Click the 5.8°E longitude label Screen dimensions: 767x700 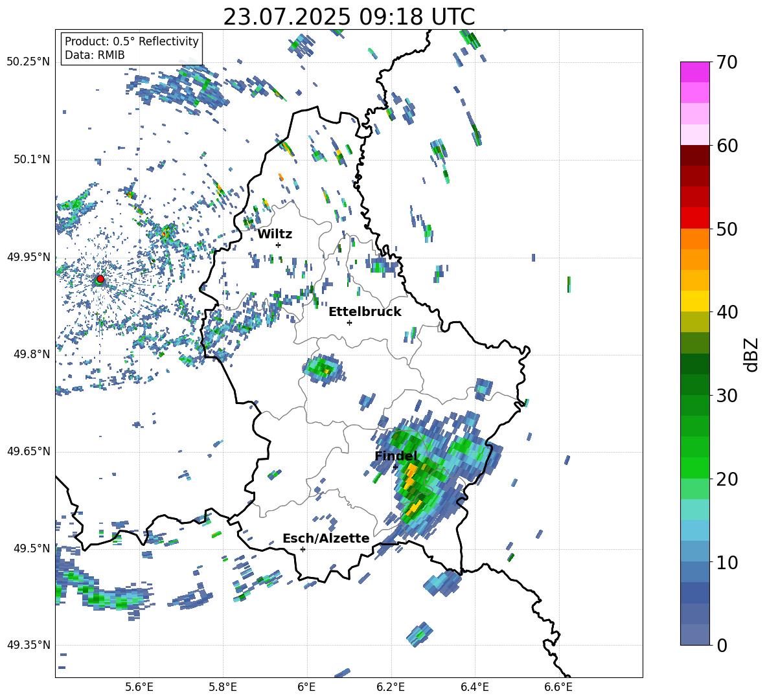tap(223, 687)
